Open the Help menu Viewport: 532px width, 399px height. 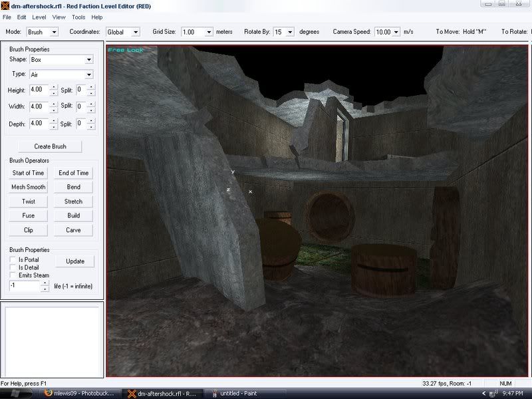(x=96, y=17)
